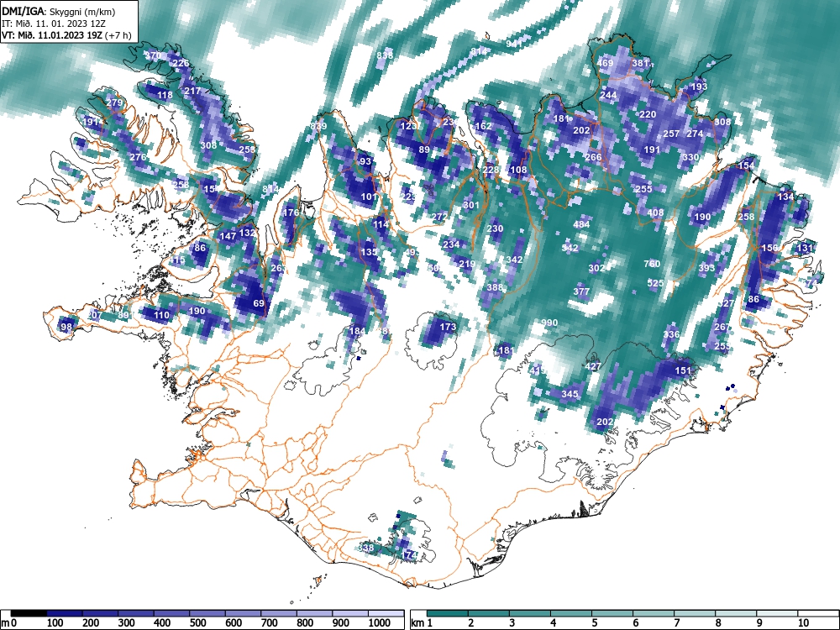Select the map value 330
Viewport: 840px width, 630px height.
[690, 157]
